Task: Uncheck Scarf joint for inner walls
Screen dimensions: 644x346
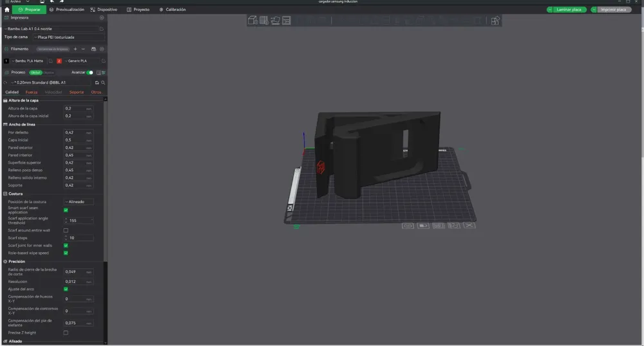Action: tap(66, 246)
